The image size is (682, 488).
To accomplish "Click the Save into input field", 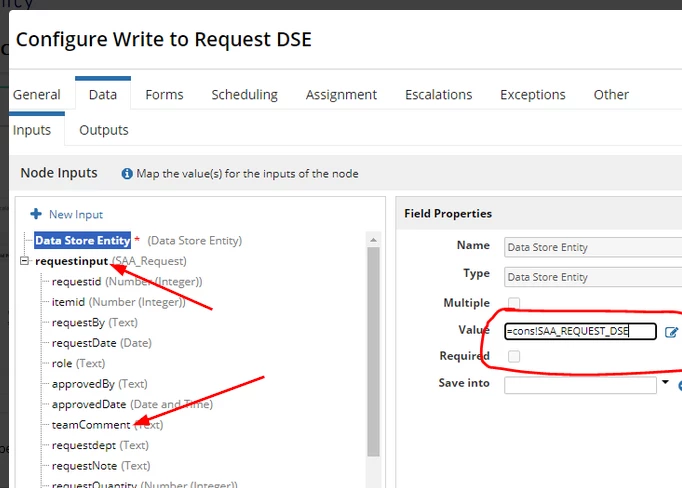I will (x=580, y=385).
